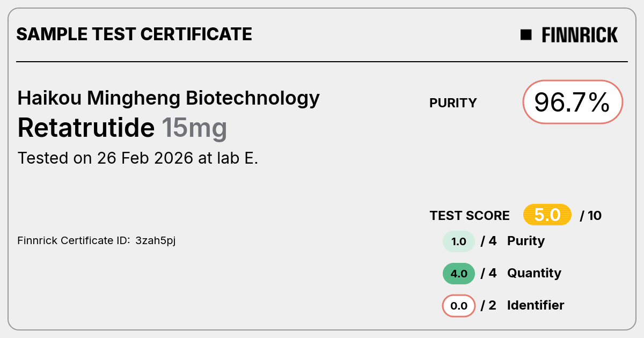Click the FINNRICK brand name text
This screenshot has height=338, width=644.
coord(580,35)
